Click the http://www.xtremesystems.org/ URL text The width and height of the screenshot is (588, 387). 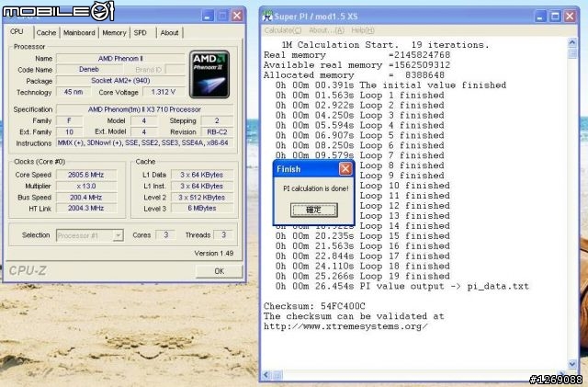(345, 326)
